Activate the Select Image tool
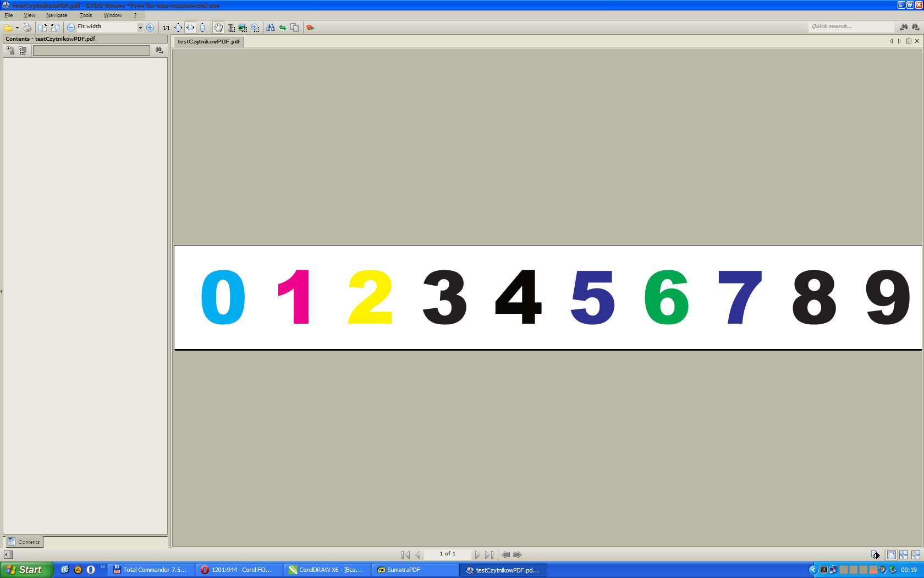Image resolution: width=924 pixels, height=578 pixels. pos(243,28)
